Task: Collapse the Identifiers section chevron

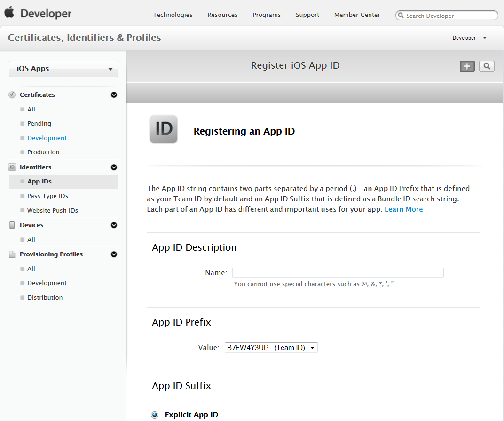Action: [114, 167]
